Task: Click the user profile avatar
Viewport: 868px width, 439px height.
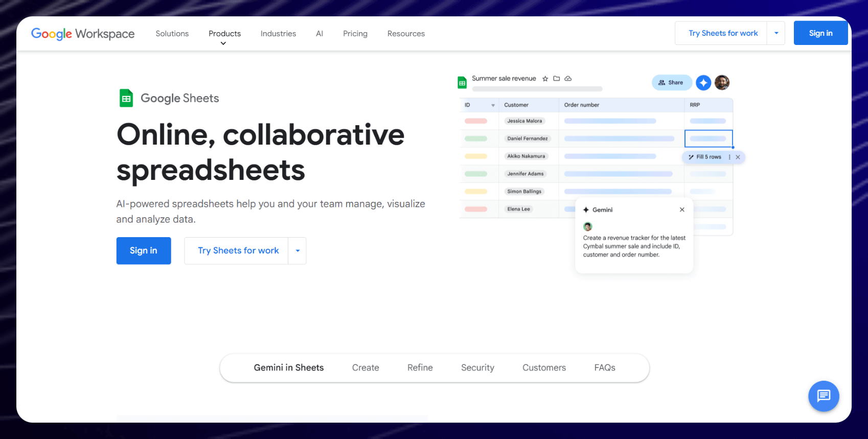Action: [722, 82]
